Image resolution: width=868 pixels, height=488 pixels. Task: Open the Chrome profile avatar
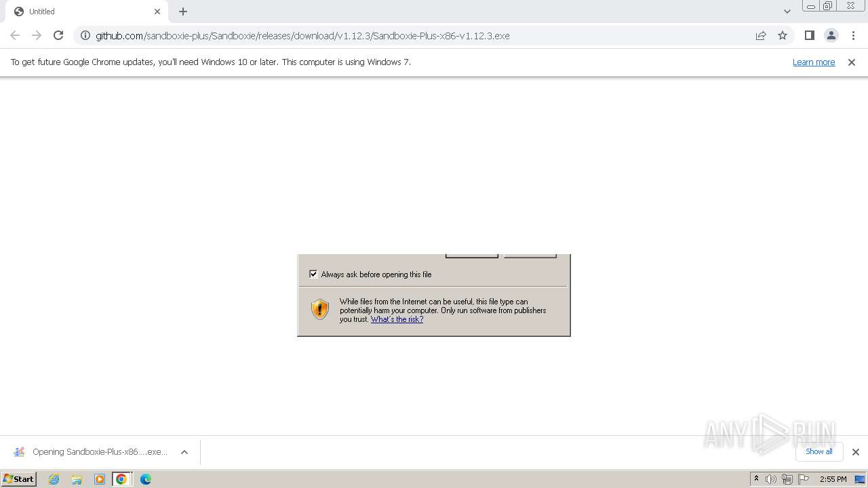(x=831, y=35)
